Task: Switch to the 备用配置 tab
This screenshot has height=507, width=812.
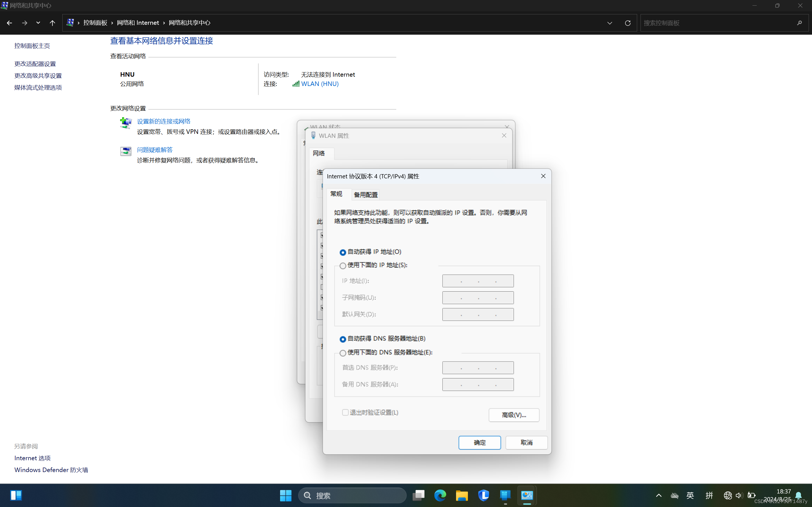Action: click(x=366, y=195)
